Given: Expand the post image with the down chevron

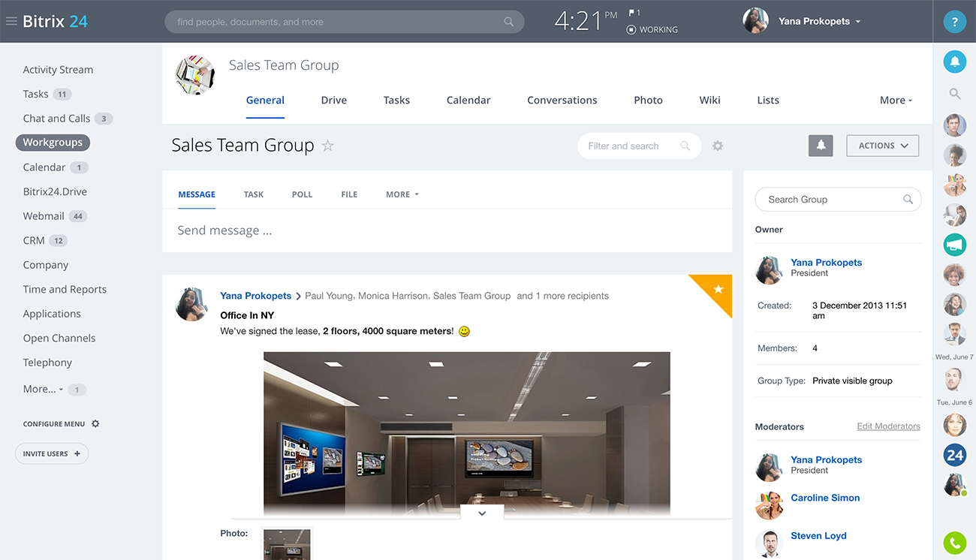Looking at the screenshot, I should (x=482, y=513).
